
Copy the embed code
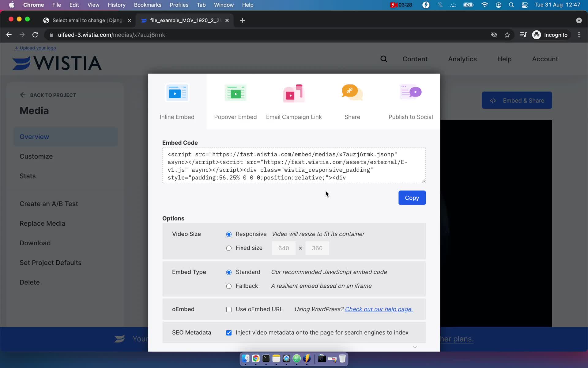[412, 198]
